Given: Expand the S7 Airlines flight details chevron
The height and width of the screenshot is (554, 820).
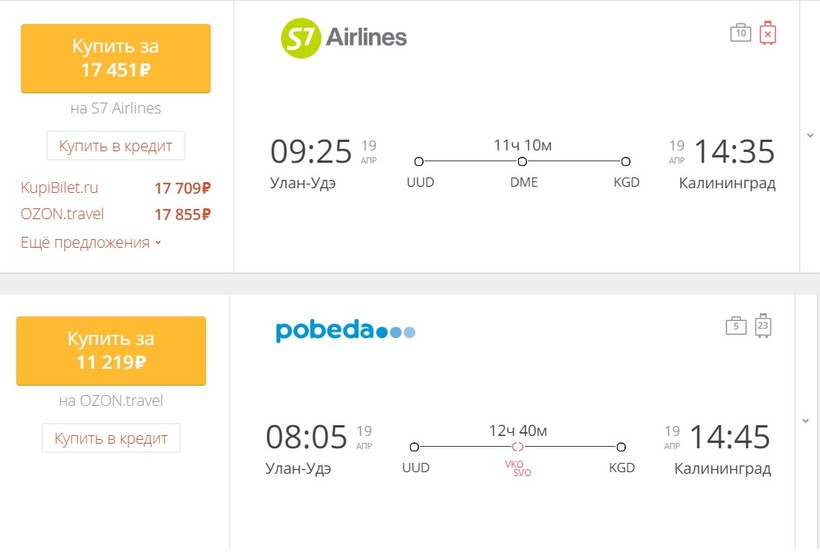Looking at the screenshot, I should coord(808,135).
